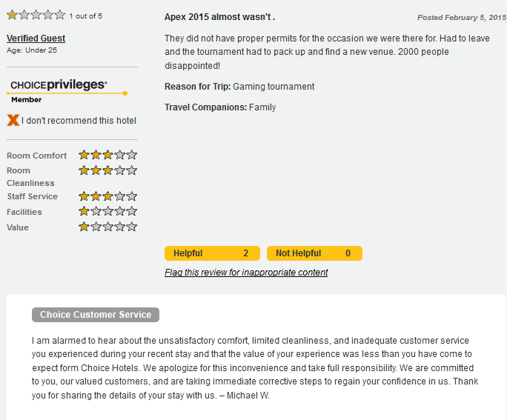Image resolution: width=507 pixels, height=420 pixels.
Task: Click the red X don't recommend icon
Action: pyautogui.click(x=13, y=120)
